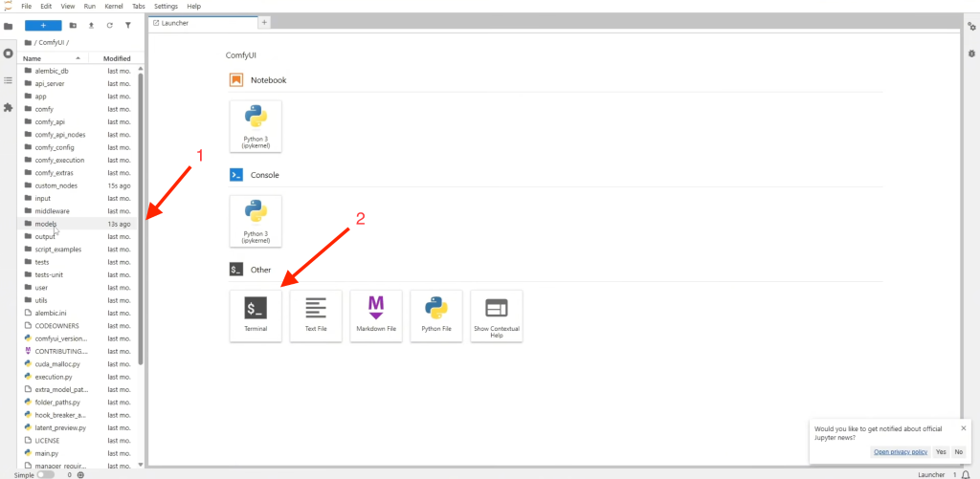980x479 pixels.
Task: Toggle Simple interface mode switch
Action: [x=46, y=474]
